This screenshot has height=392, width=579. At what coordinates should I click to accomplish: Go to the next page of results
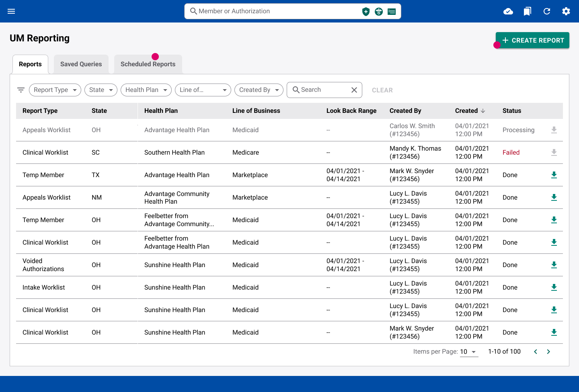pos(548,352)
